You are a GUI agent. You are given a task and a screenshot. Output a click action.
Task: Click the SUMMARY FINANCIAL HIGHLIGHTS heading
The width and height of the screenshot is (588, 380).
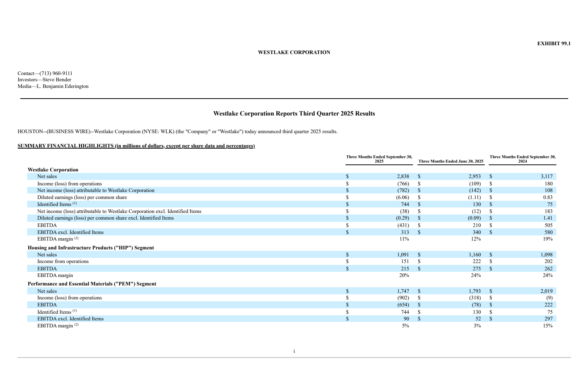click(136, 146)
